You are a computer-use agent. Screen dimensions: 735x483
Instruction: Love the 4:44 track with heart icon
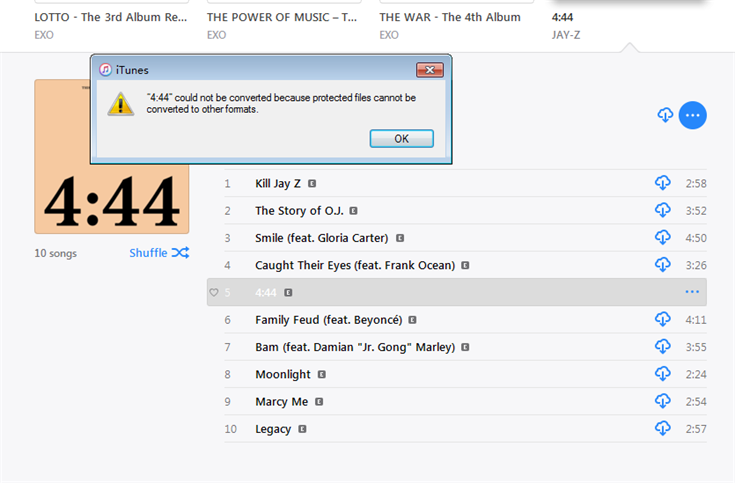pyautogui.click(x=214, y=292)
